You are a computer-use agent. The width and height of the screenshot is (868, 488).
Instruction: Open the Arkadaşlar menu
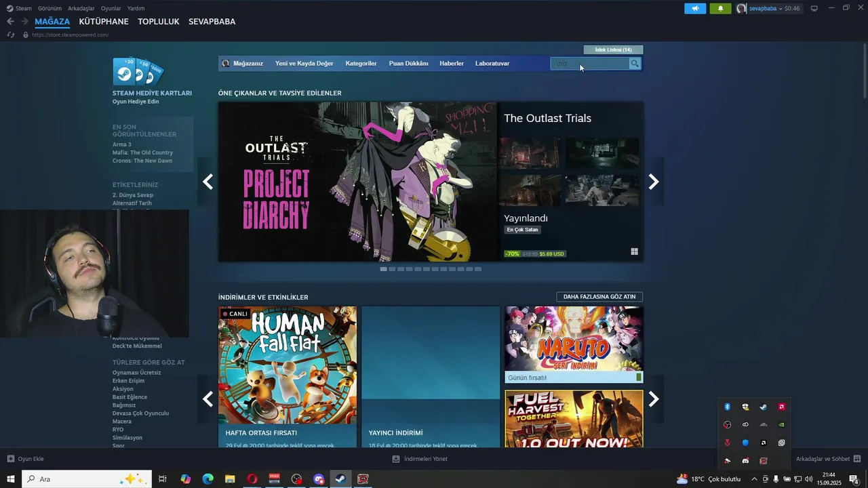81,8
